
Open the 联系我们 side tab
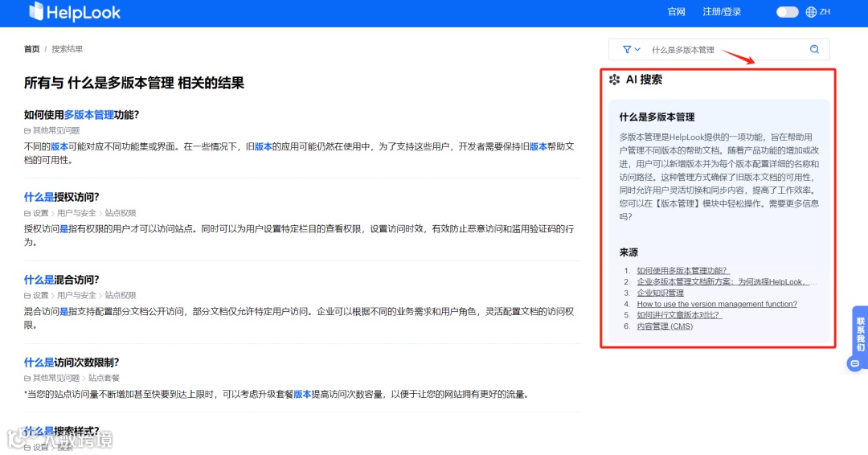860,334
